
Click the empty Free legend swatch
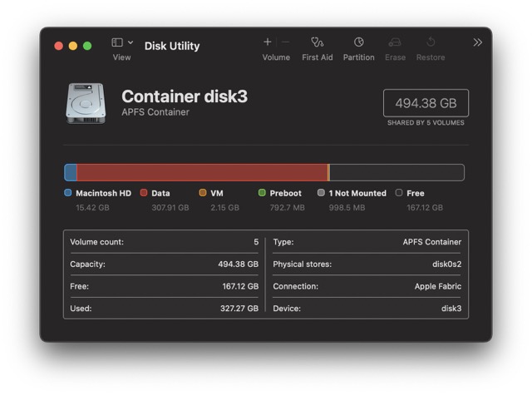(399, 193)
